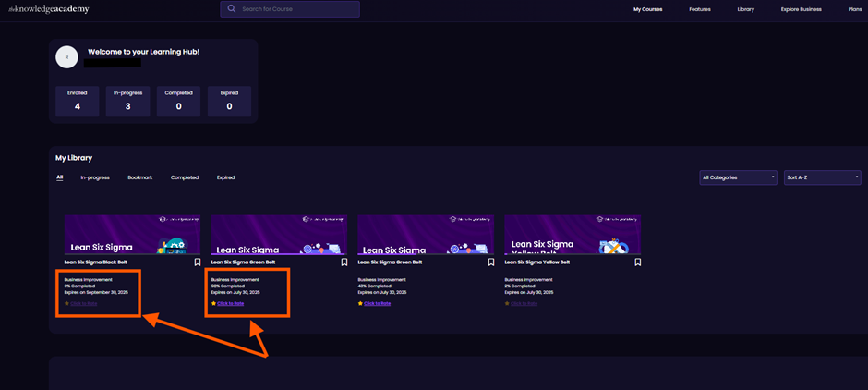
Task: Switch to the All tab in My Library
Action: point(60,177)
